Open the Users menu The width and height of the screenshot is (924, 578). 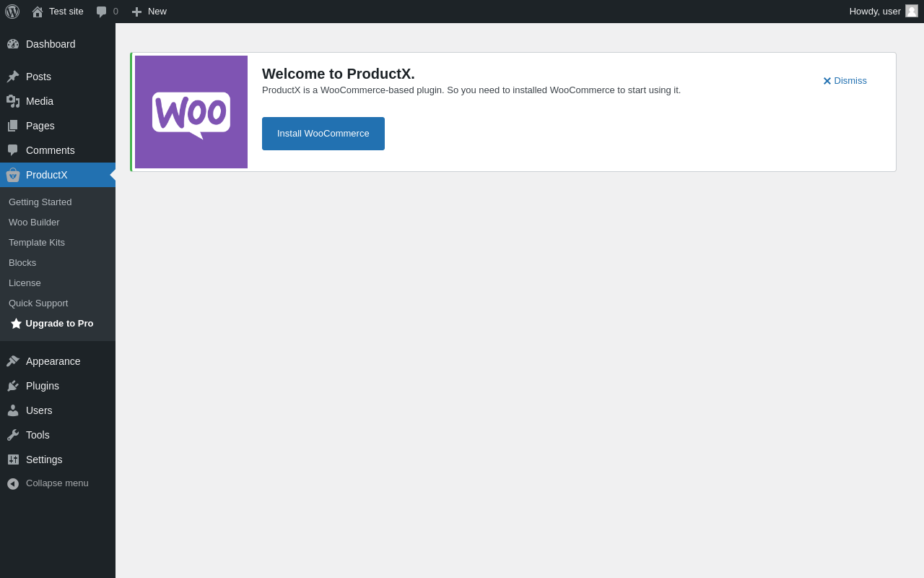[58, 410]
